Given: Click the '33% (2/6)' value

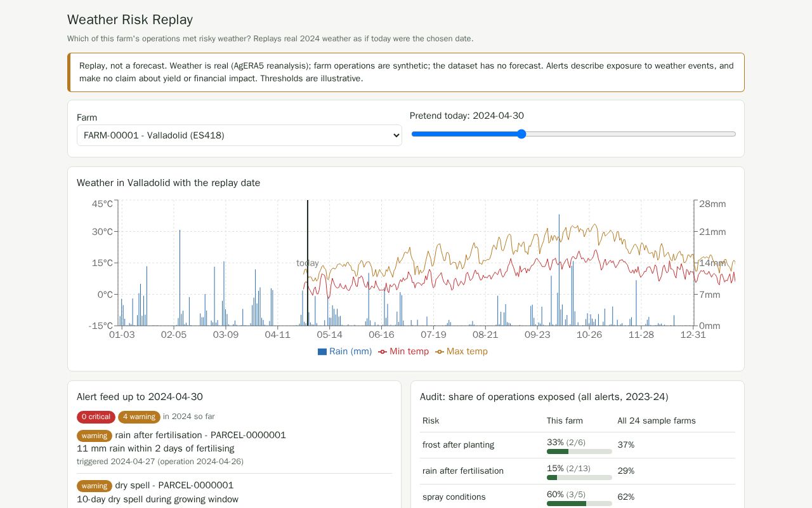Looking at the screenshot, I should [566, 442].
